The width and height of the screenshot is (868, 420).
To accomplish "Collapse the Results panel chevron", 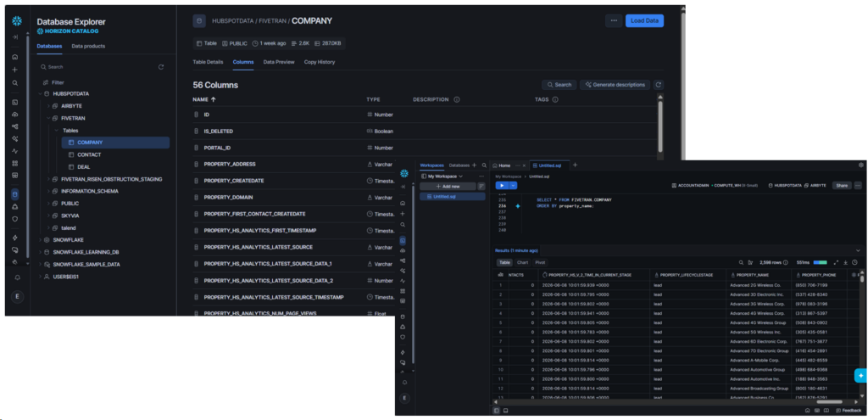I will pos(859,250).
